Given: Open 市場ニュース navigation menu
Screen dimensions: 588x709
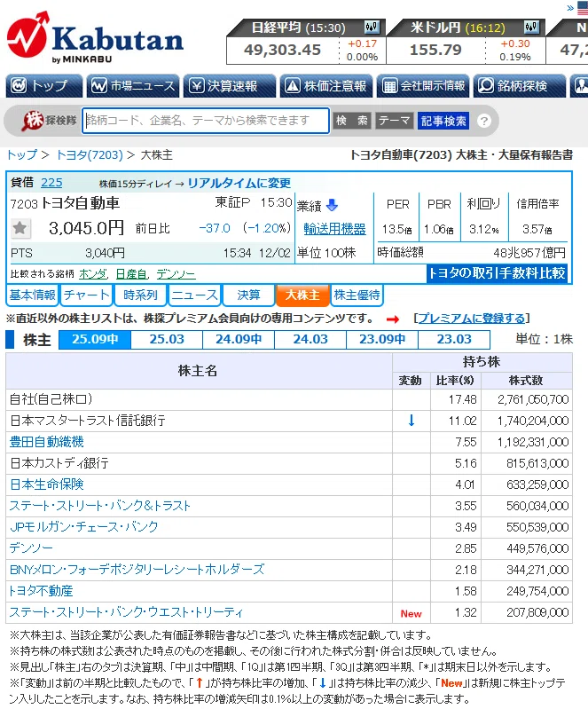Looking at the screenshot, I should click(x=133, y=85).
